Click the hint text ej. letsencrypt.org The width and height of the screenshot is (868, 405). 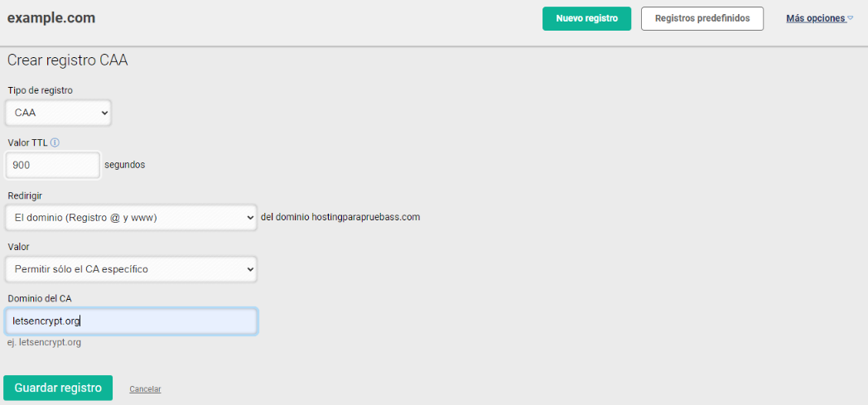tap(44, 342)
